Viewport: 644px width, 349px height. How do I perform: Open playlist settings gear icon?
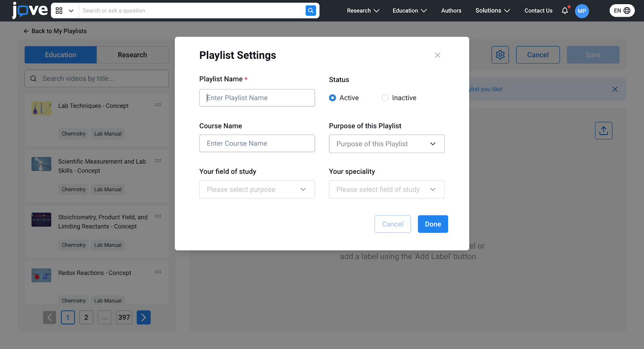point(500,55)
